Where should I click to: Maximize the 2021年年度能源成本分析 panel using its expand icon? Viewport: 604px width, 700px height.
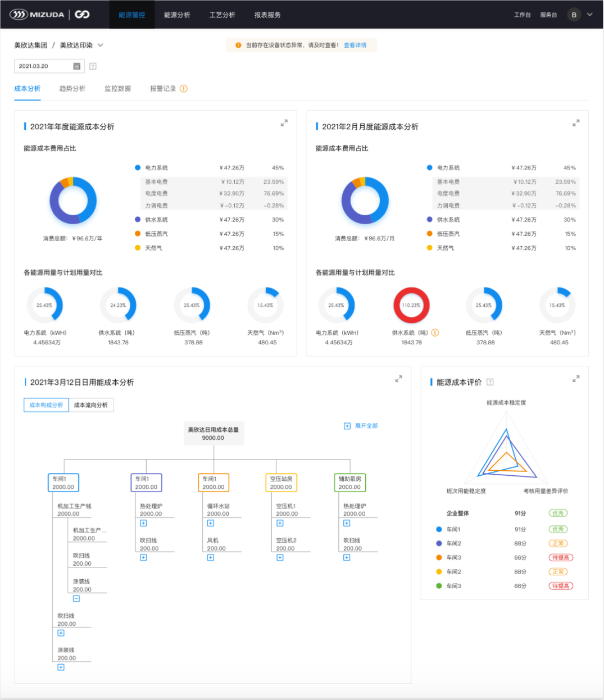[x=284, y=123]
